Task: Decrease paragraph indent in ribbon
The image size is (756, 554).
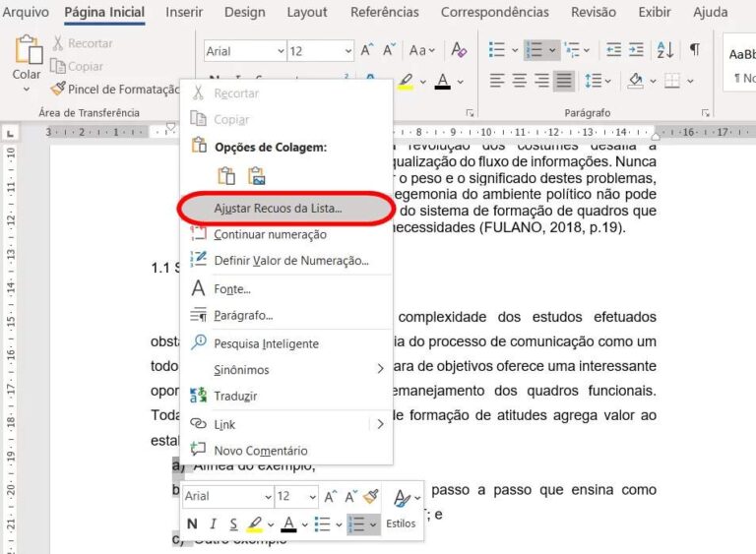Action: [x=613, y=49]
